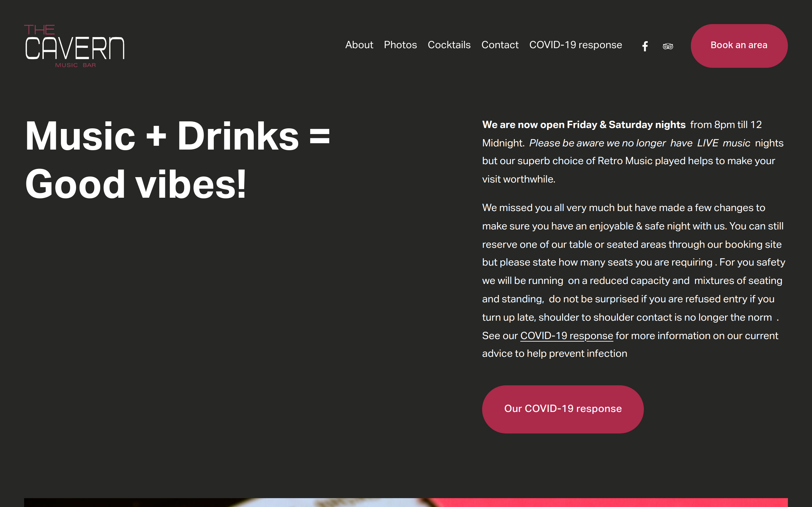Click the Music Bar tagline under the logo
The image size is (812, 507).
click(x=75, y=65)
